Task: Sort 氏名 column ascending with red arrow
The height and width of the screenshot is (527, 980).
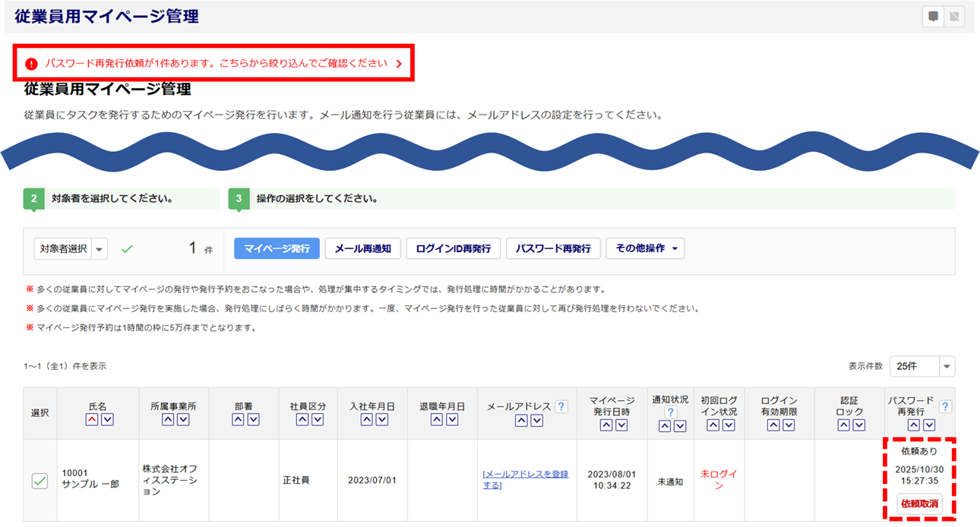Action: 92,420
